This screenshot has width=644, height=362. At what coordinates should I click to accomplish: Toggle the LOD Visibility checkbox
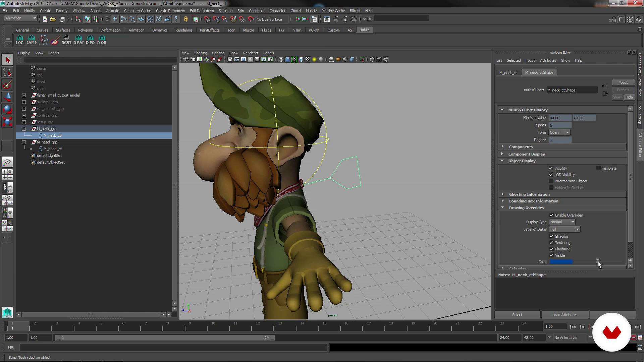551,175
